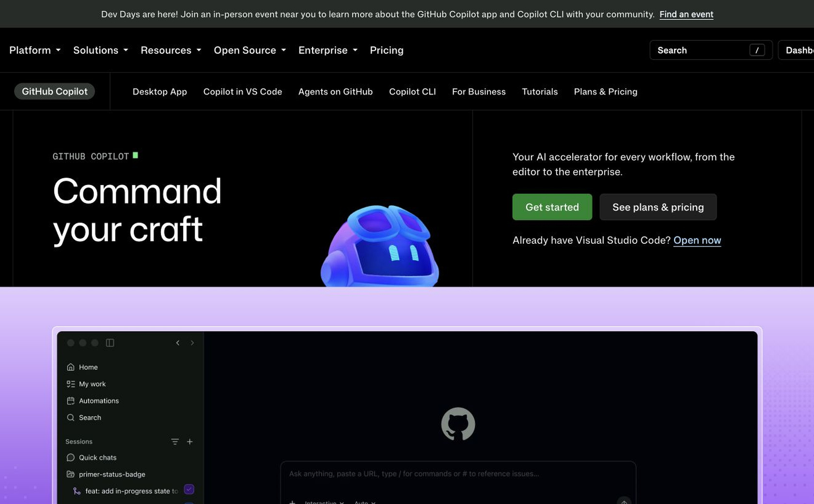Add a new session with plus icon

[190, 441]
